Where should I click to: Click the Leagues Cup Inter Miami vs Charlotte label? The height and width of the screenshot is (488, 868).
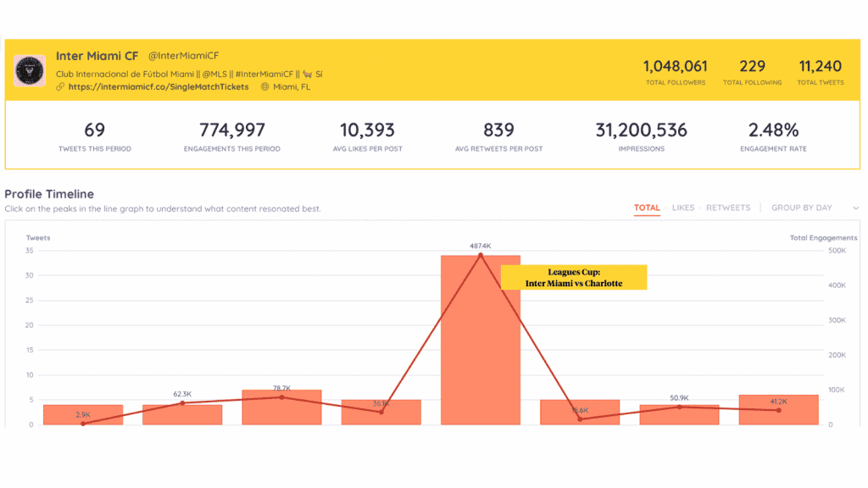(574, 278)
